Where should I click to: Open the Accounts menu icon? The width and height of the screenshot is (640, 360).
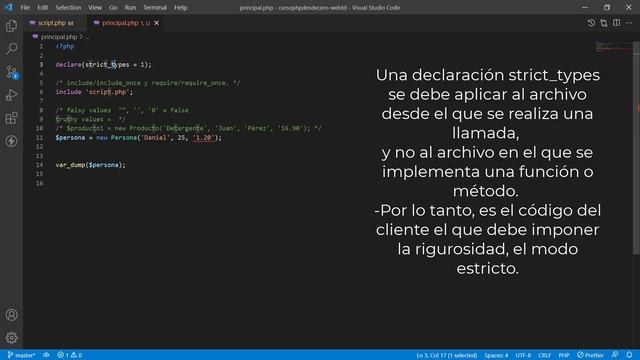point(11,315)
